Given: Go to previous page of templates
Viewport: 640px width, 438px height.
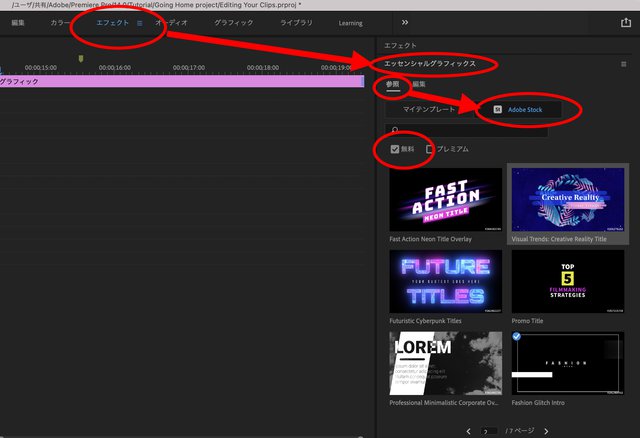Looking at the screenshot, I should point(469,431).
